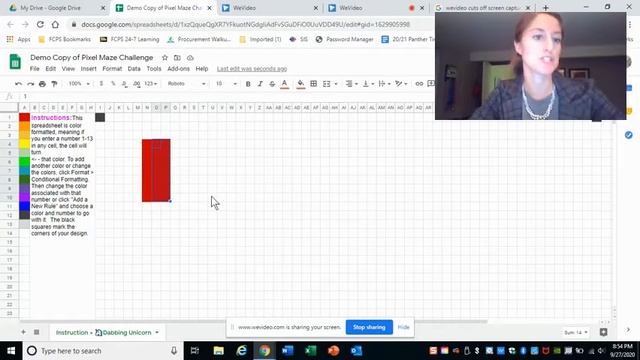Open the fill color picker
The height and width of the screenshot is (360, 640).
[301, 84]
